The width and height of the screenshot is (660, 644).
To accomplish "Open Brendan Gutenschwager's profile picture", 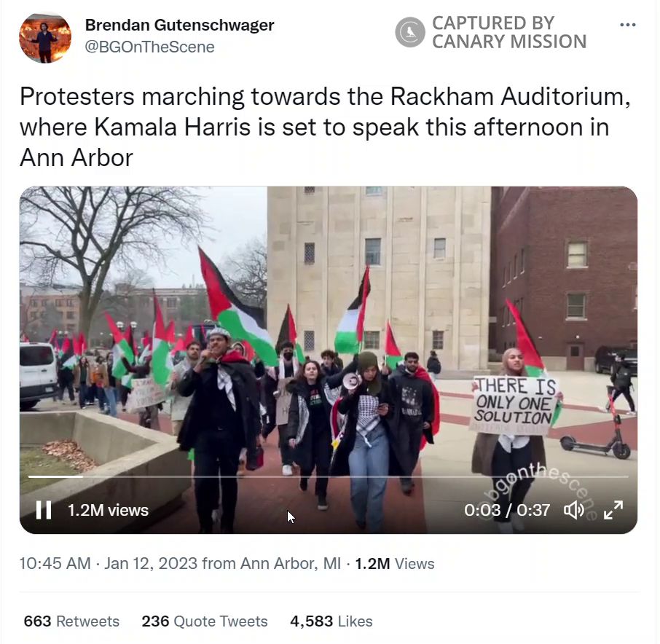I will tap(45, 37).
